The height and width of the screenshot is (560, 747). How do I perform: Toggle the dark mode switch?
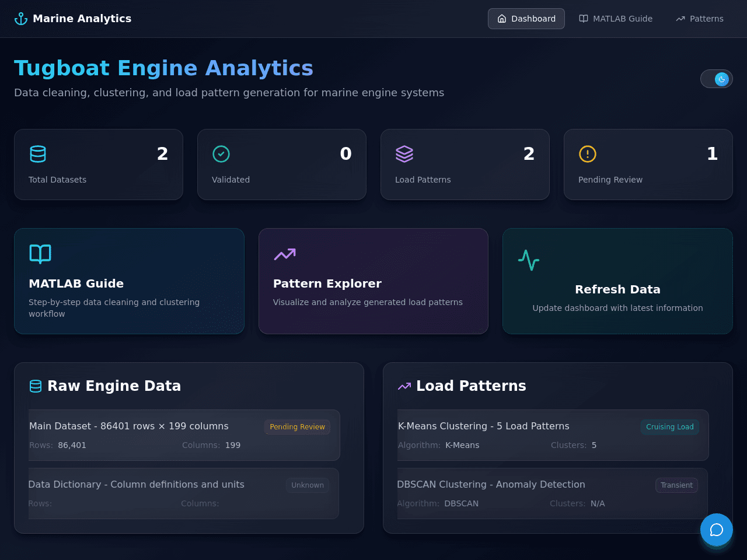click(717, 79)
